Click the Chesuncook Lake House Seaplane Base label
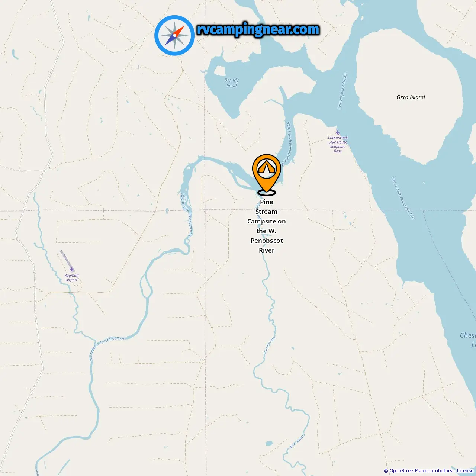 tap(338, 144)
